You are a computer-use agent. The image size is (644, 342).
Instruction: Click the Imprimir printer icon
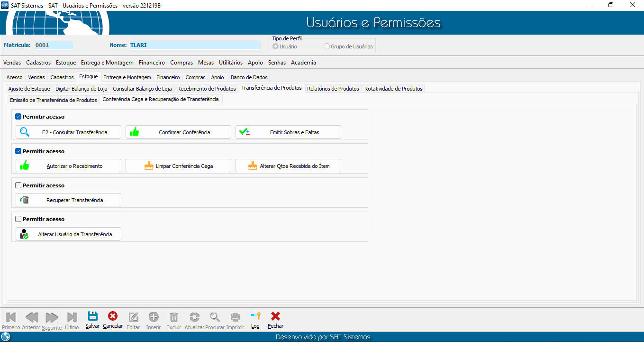(x=235, y=317)
